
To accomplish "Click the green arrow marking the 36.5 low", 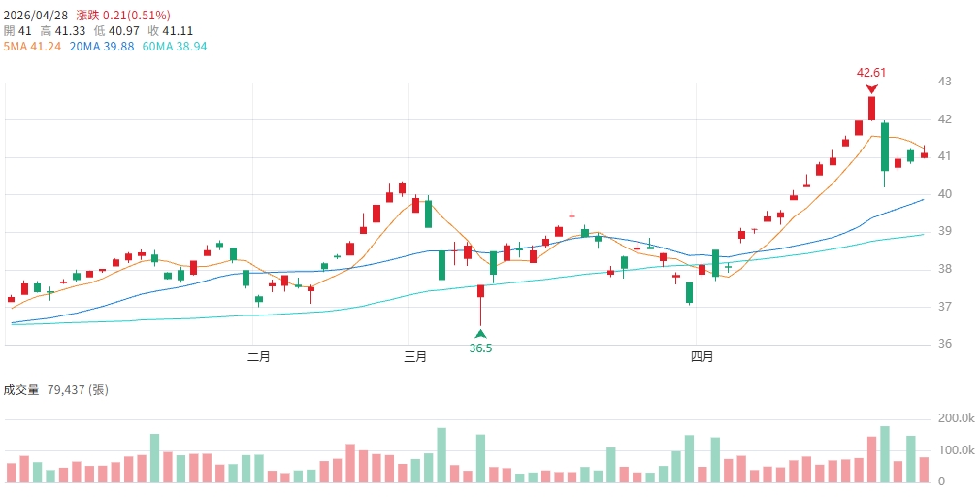I will point(480,334).
